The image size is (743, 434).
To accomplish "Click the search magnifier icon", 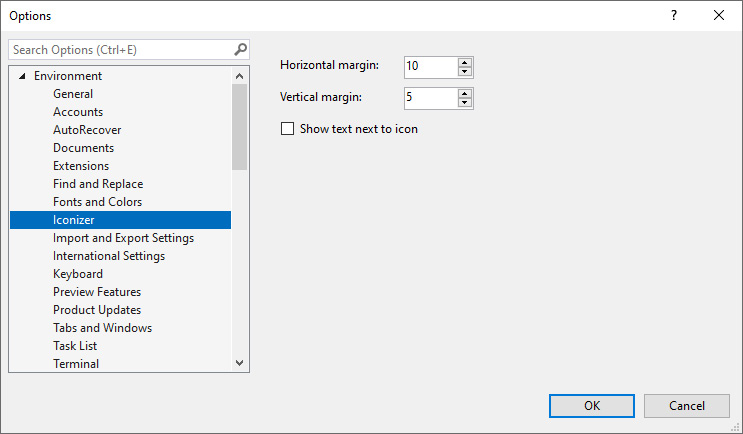I will pyautogui.click(x=240, y=49).
